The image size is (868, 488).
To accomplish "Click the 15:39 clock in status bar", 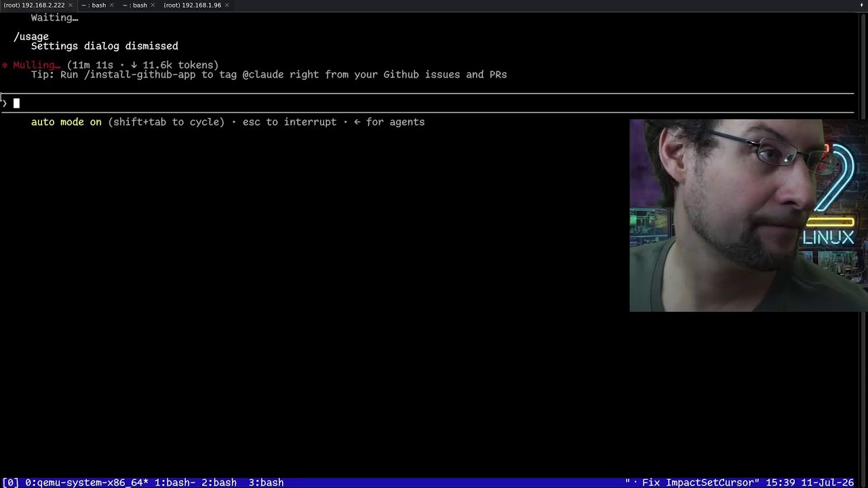I will click(780, 483).
